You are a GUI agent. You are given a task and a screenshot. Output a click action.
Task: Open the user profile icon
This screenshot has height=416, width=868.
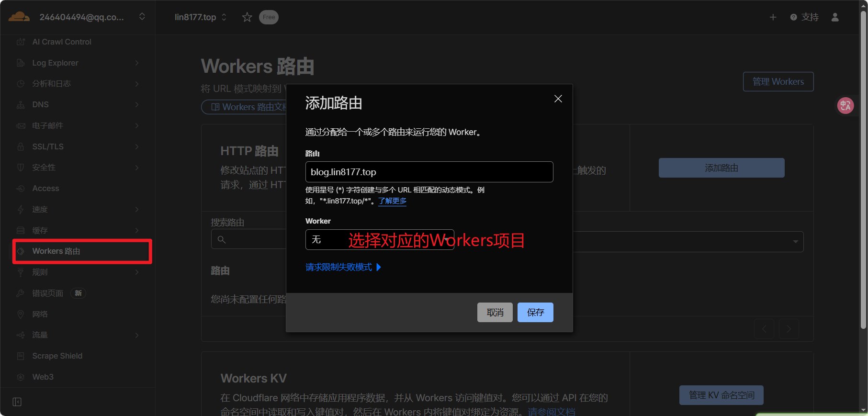(835, 17)
